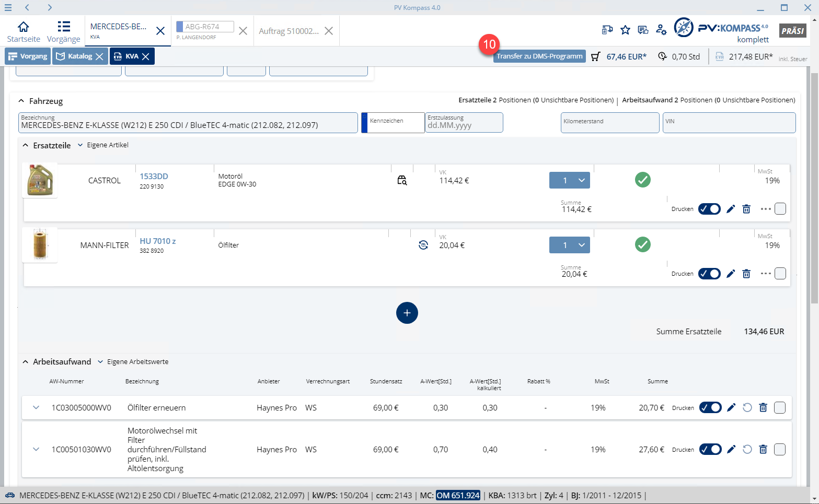Edit the Castrol Motoröl position
Viewport: 819px width, 504px height.
click(x=731, y=209)
